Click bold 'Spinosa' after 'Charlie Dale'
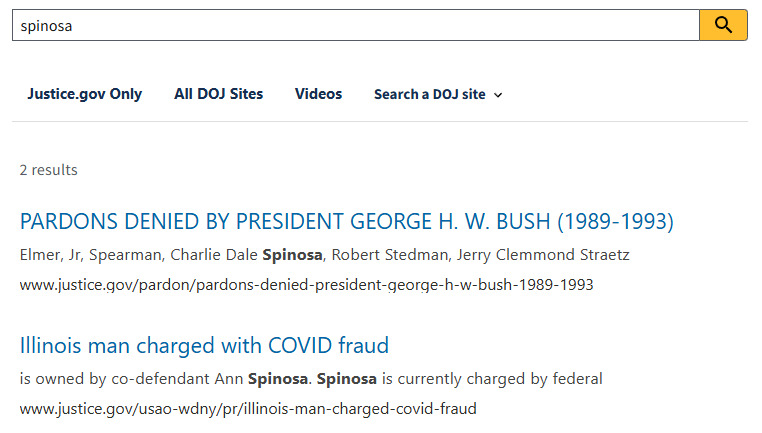Screen dimensions: 762x433 coord(294,255)
